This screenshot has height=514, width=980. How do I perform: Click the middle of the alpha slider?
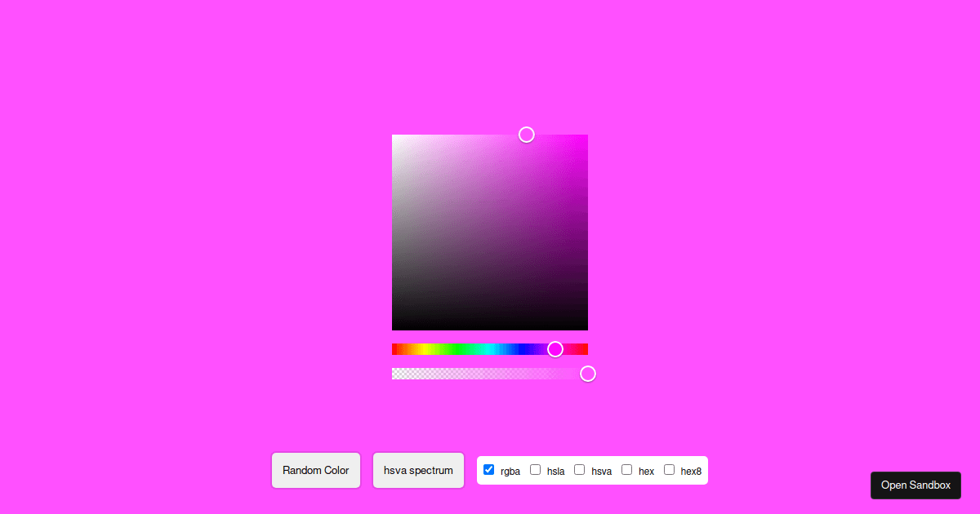coord(490,373)
